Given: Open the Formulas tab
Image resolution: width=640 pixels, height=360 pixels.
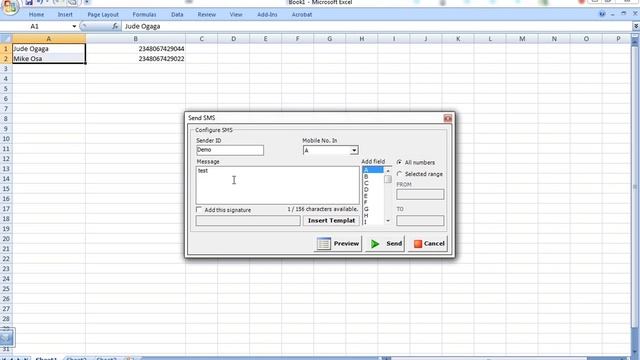Looking at the screenshot, I should coord(144,15).
